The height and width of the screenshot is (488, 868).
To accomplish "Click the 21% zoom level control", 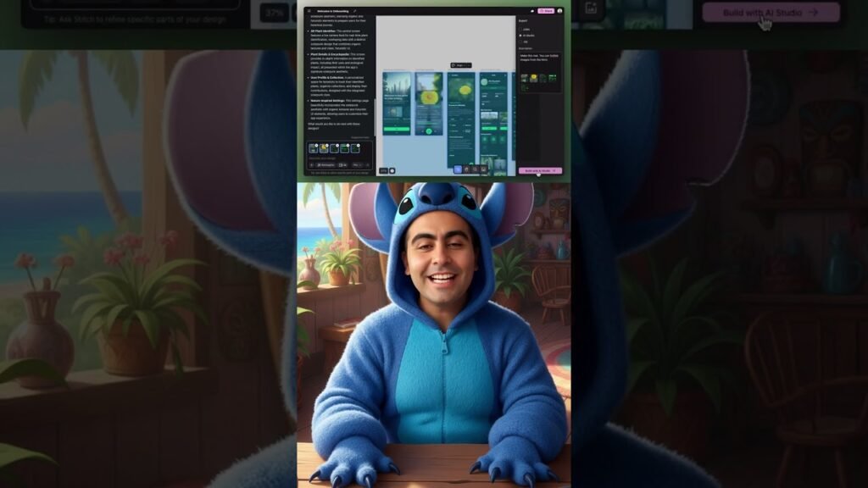I will [384, 171].
